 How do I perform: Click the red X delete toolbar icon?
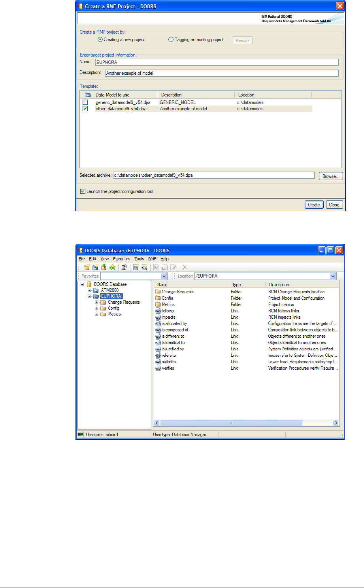(x=184, y=267)
